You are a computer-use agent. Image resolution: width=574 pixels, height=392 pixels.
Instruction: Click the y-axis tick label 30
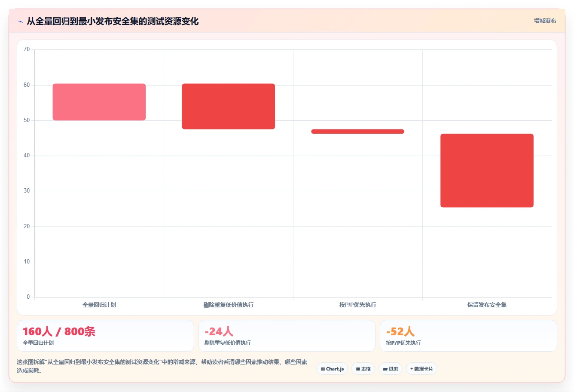coord(27,191)
